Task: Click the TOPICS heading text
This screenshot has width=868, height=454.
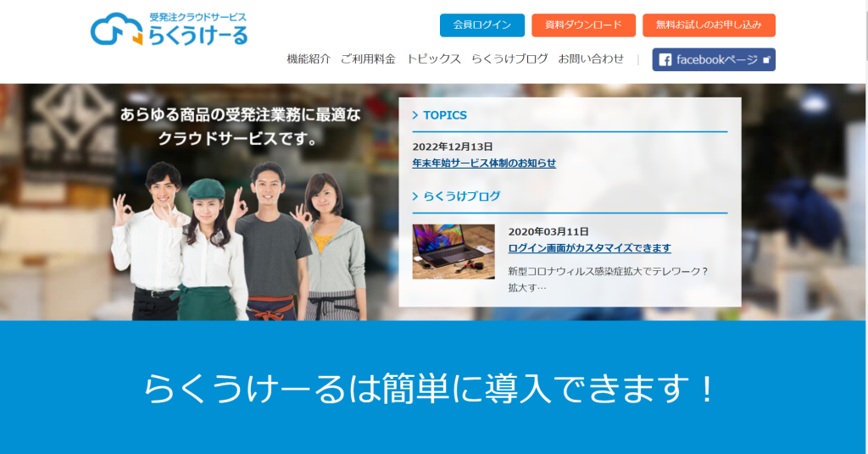Action: click(x=445, y=115)
